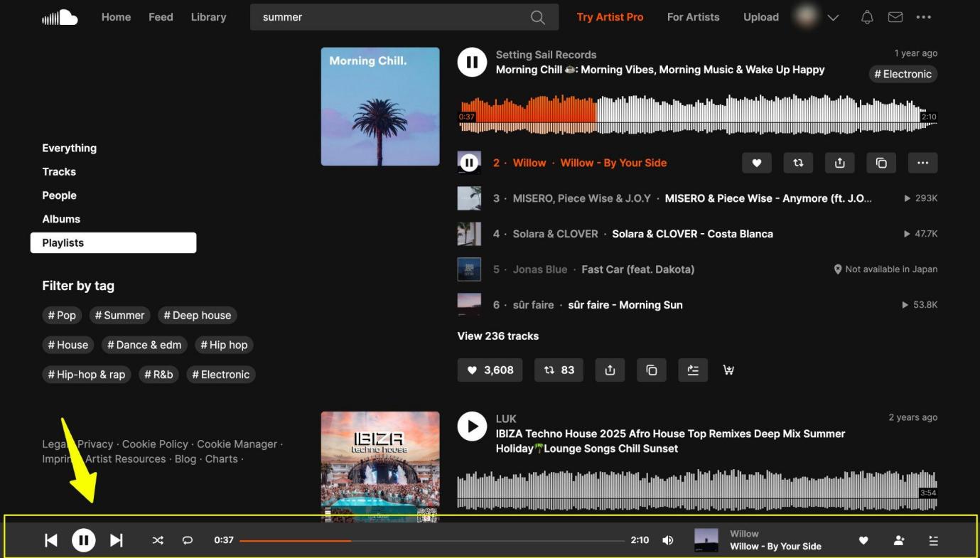Pause playback in bottom player bar
This screenshot has height=558, width=980.
[84, 540]
